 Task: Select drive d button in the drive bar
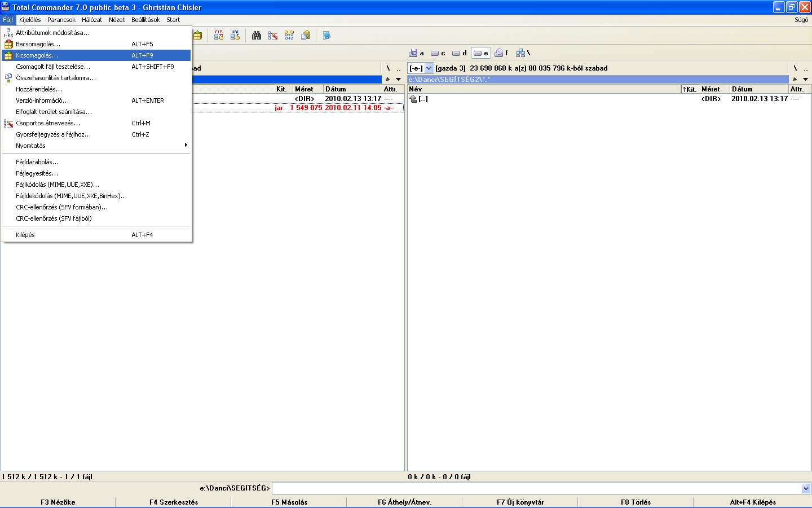click(x=459, y=53)
